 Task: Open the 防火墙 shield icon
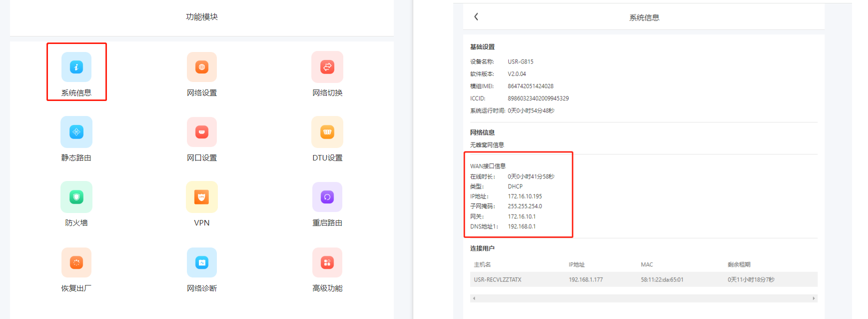(x=76, y=197)
